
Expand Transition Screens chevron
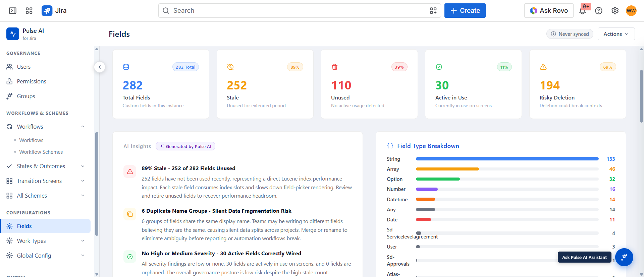click(x=83, y=181)
